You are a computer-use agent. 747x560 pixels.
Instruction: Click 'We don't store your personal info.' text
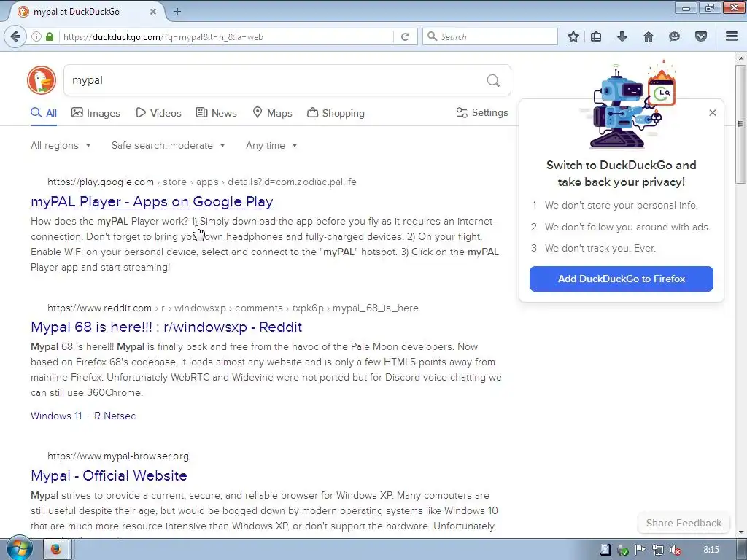coord(622,205)
